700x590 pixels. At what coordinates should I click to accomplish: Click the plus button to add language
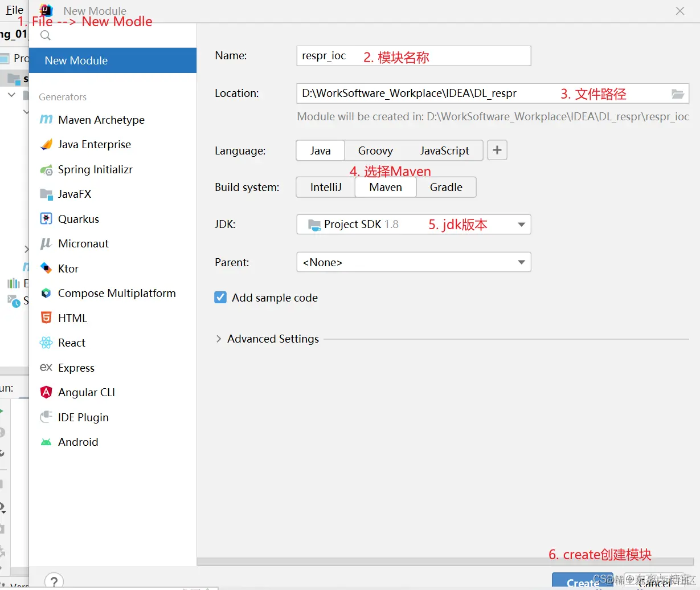[x=497, y=150]
